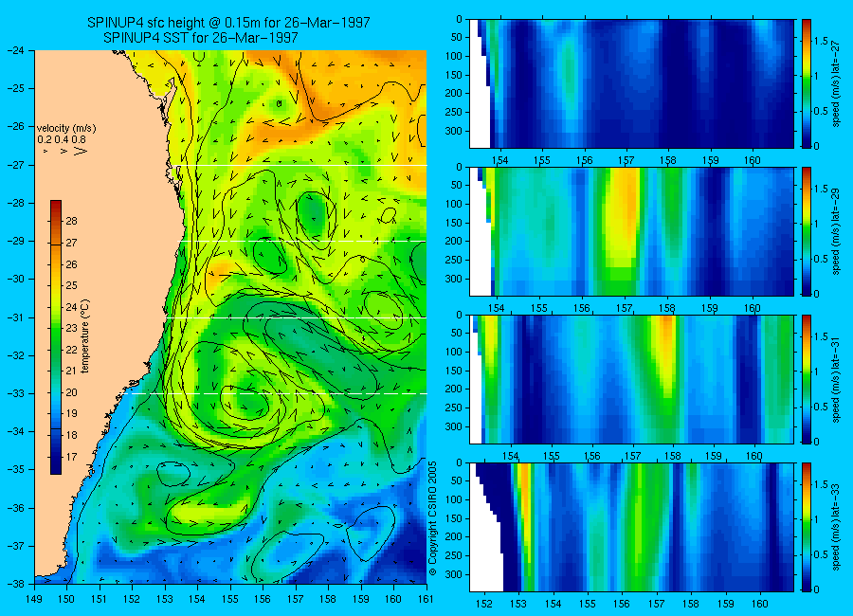
Task: Click the -38 latitude label on the map axis
Action: (16, 584)
